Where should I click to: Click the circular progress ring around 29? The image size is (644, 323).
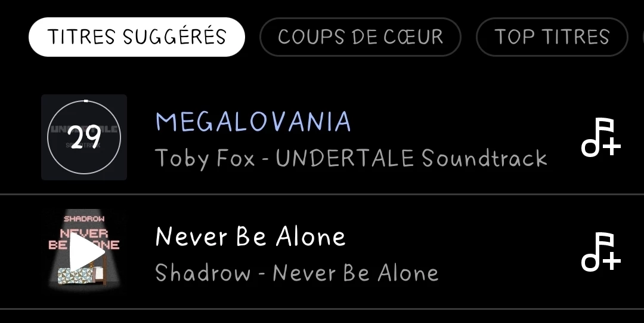[x=84, y=137]
